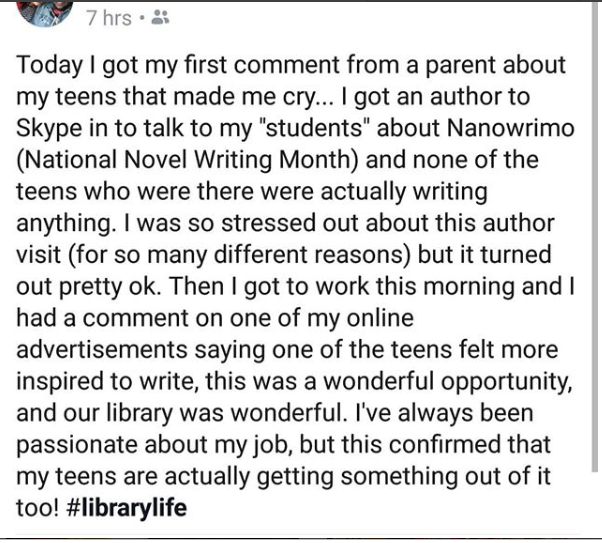Screen dimensions: 602x543
Task: Open the #librarylife hashtag
Action: coord(127,507)
